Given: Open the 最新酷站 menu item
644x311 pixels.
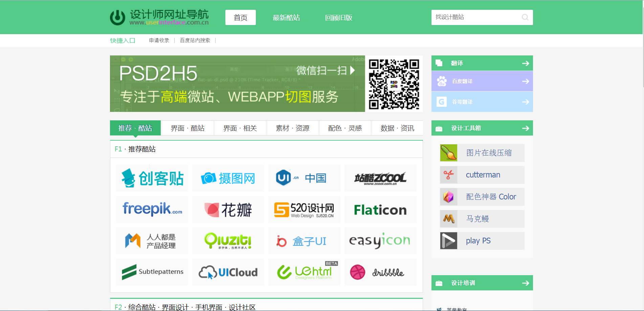Looking at the screenshot, I should tap(286, 18).
